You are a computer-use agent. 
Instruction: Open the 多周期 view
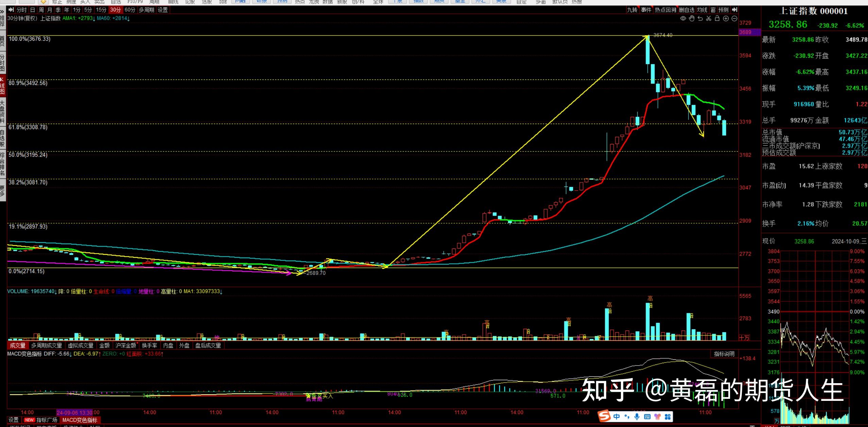(x=147, y=10)
